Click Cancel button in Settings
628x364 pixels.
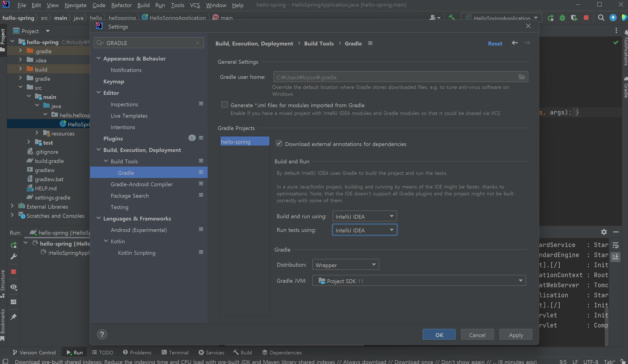click(477, 335)
